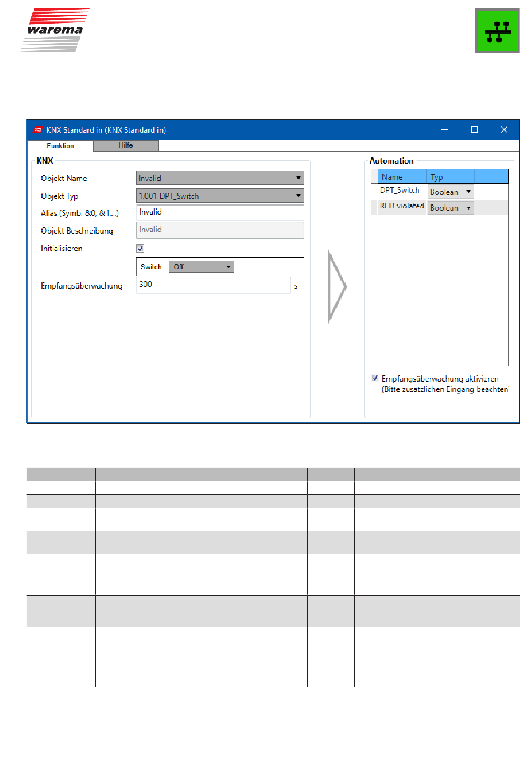Image resolution: width=532 pixels, height=772 pixels.
Task: Click the red title bar app icon
Action: (x=38, y=130)
